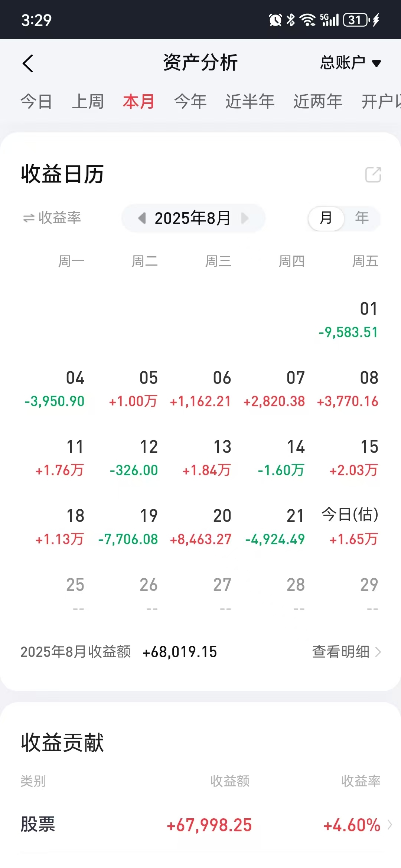The height and width of the screenshot is (868, 401).
Task: Select the August 15 cell showing +2.03万
Action: [353, 458]
